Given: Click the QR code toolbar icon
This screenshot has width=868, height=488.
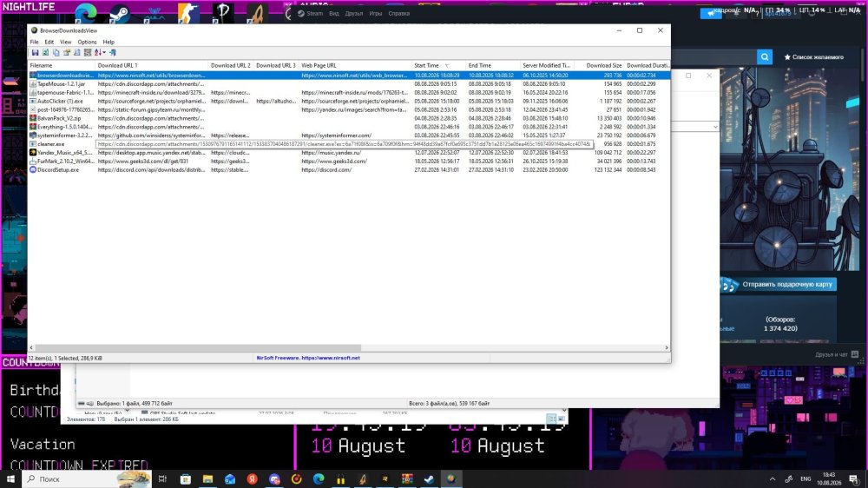Looking at the screenshot, I should tap(88, 53).
